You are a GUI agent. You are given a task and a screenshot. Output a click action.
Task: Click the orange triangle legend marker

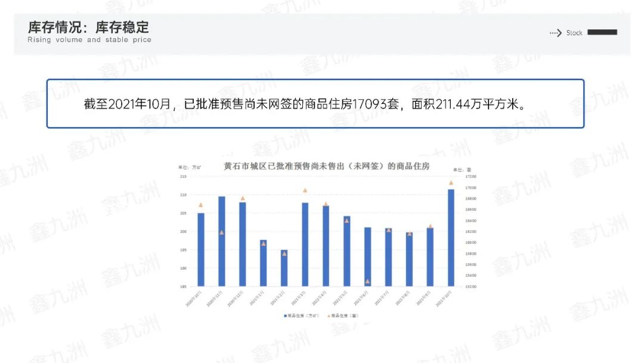(329, 316)
